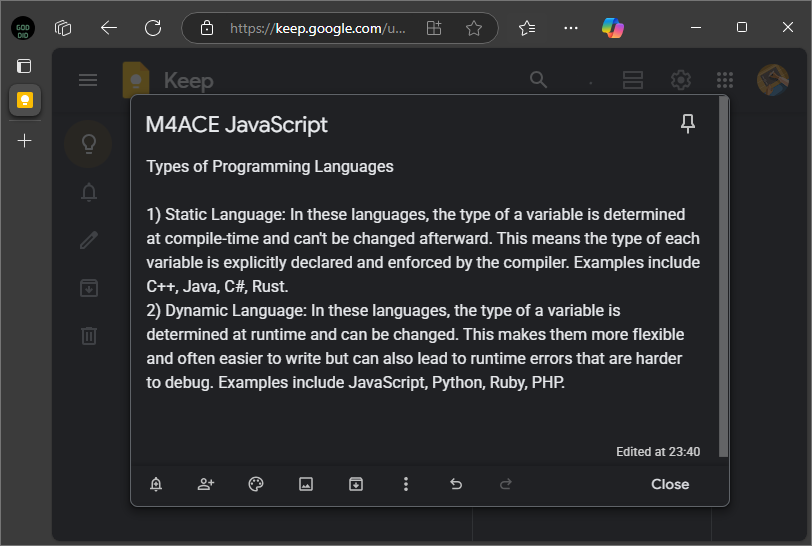Undo the last note edit
Screen dimensions: 812x546
(x=456, y=484)
